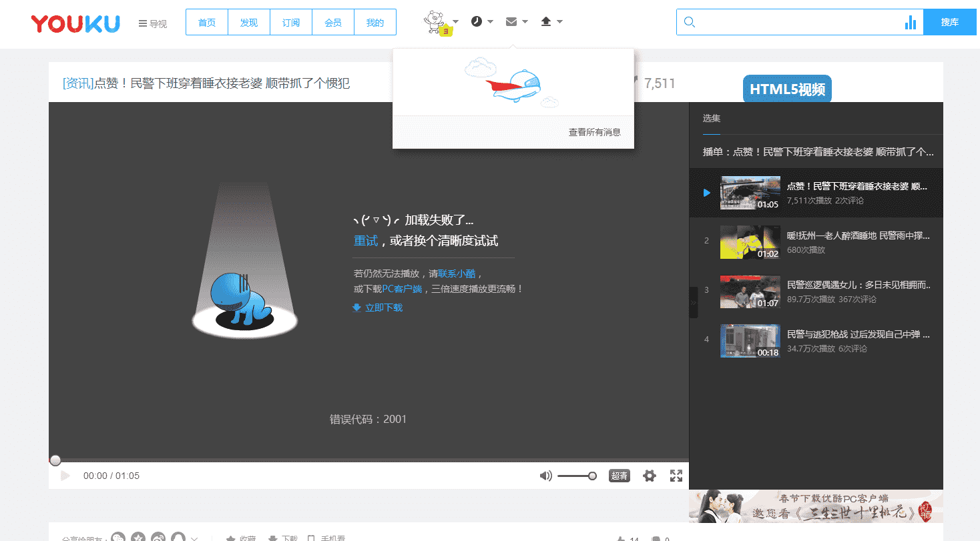Expand the history dropdown arrow
The width and height of the screenshot is (980, 541).
click(491, 21)
